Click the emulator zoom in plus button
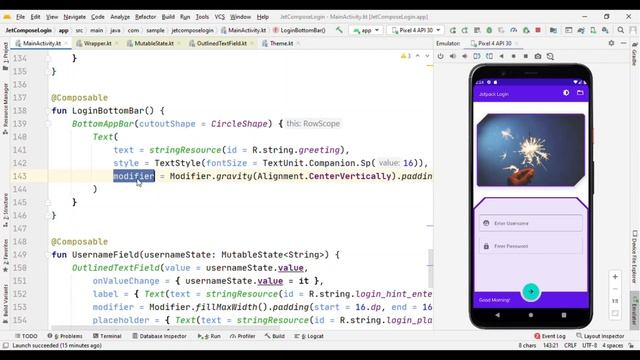This screenshot has width=640, height=360. pos(615,277)
